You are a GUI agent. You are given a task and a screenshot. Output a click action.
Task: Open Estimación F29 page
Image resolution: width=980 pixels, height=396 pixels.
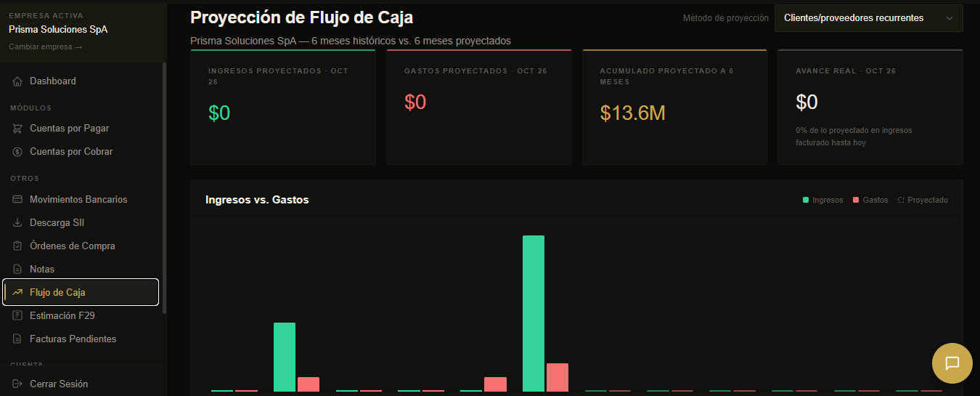point(81,316)
